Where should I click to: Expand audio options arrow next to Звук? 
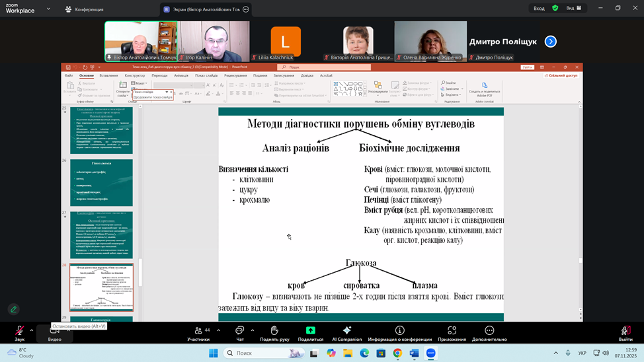(32, 329)
